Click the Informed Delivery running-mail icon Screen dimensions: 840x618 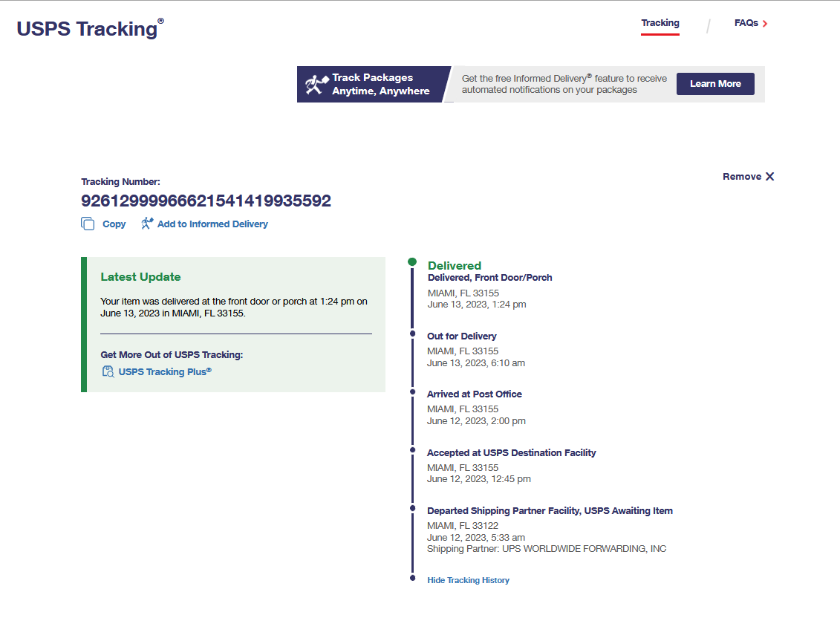pos(147,224)
